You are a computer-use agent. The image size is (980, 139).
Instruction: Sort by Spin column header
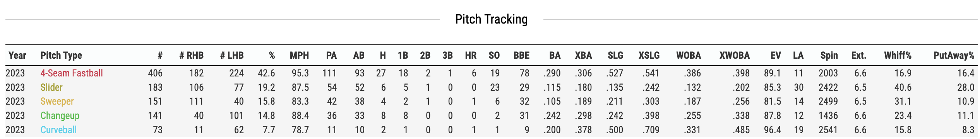pyautogui.click(x=829, y=55)
